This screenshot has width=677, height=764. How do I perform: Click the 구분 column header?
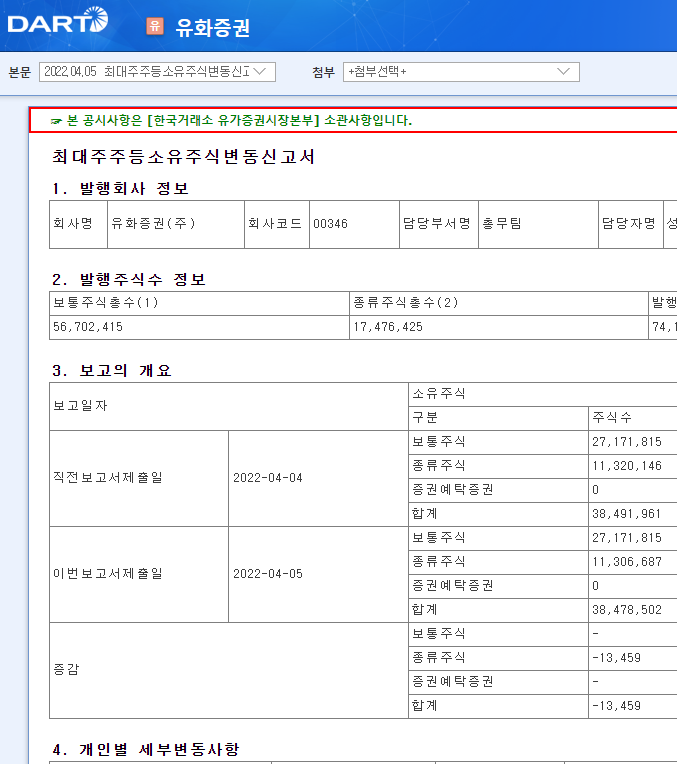[498, 418]
